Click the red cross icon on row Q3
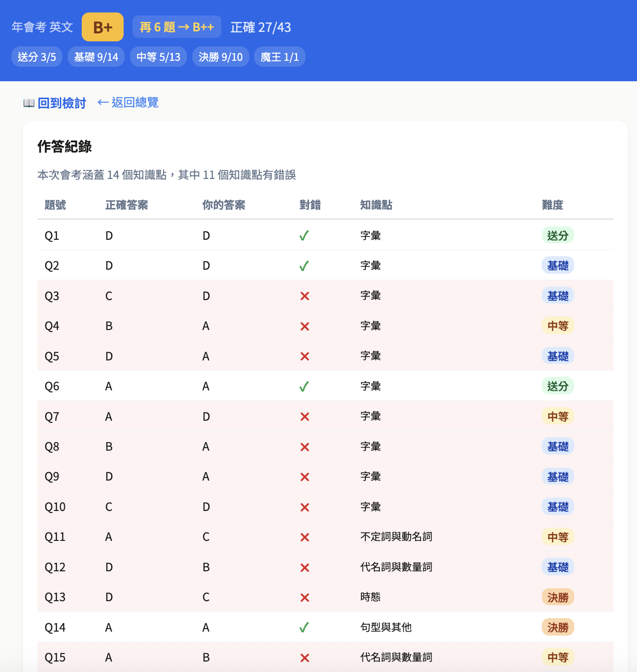Viewport: 637px width, 672px height. 305,296
